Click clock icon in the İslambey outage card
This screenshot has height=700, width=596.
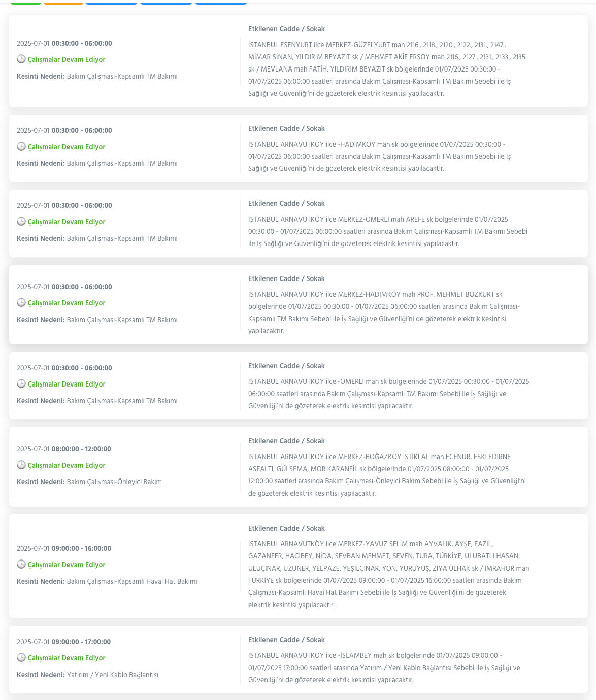click(x=21, y=657)
